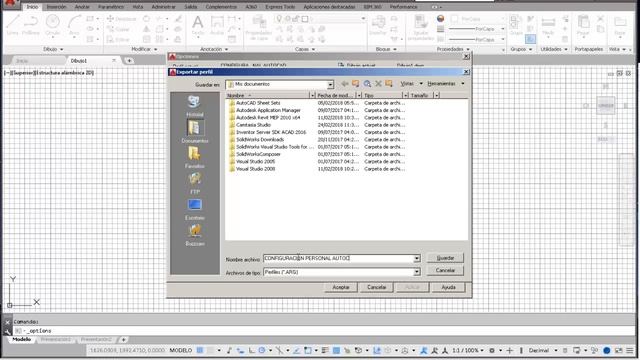The width and height of the screenshot is (640, 360).
Task: Open the Vistas menu in the dialog
Action: [x=411, y=84]
